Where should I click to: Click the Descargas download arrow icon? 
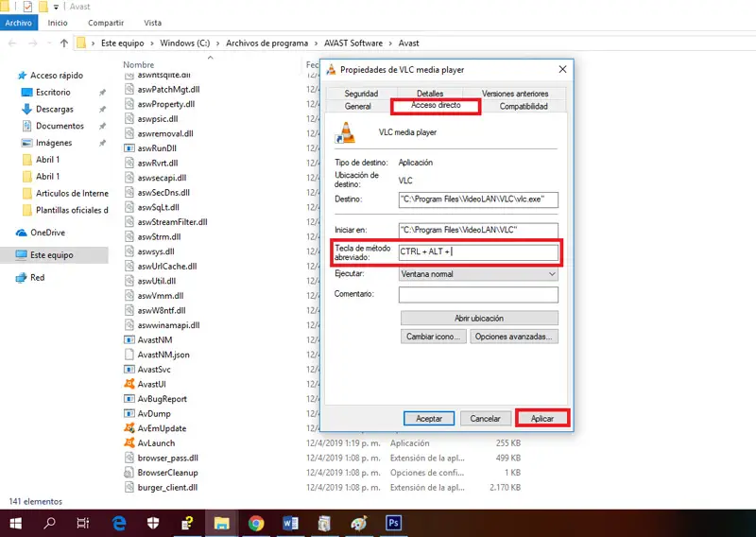coord(27,109)
